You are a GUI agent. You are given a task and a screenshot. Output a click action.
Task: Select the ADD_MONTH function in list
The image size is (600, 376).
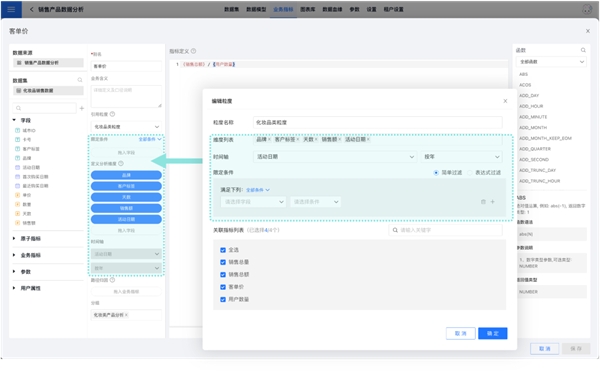point(533,127)
